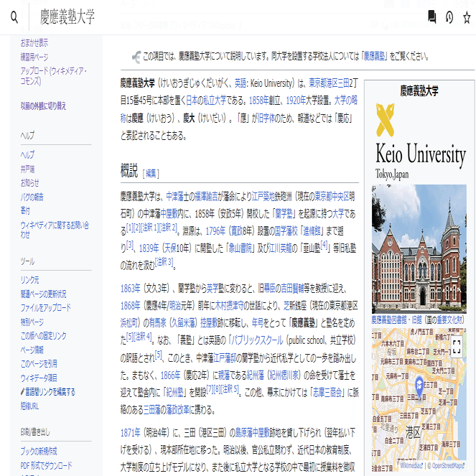This screenshot has height=476, width=476.
Task: Open バグの報告 link
Action: click(32, 197)
